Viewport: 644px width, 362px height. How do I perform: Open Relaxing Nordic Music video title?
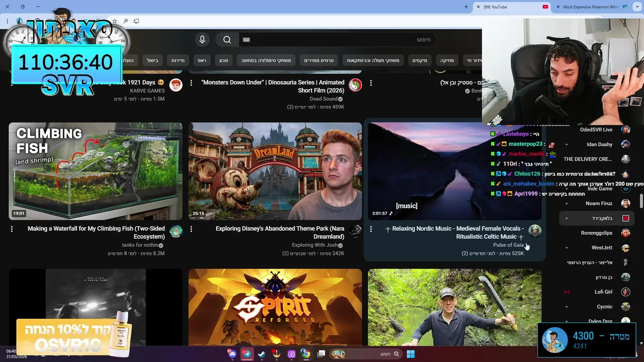coord(455,232)
